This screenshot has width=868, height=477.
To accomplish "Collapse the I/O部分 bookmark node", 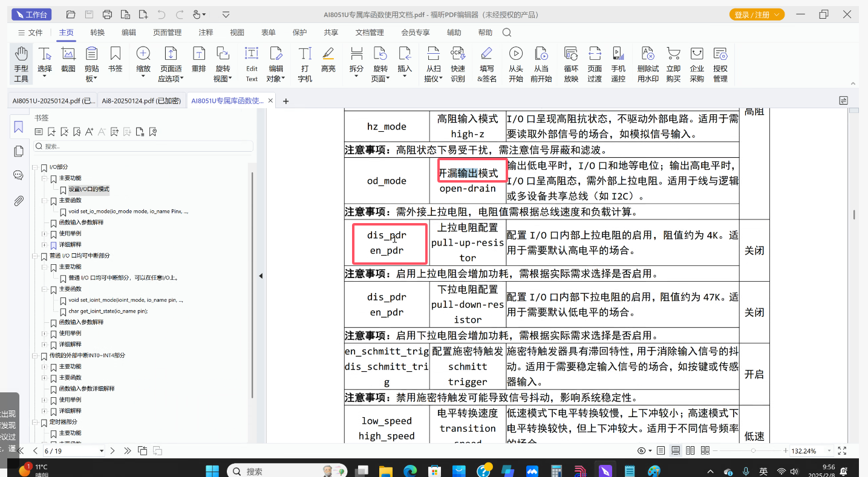I will (x=35, y=167).
